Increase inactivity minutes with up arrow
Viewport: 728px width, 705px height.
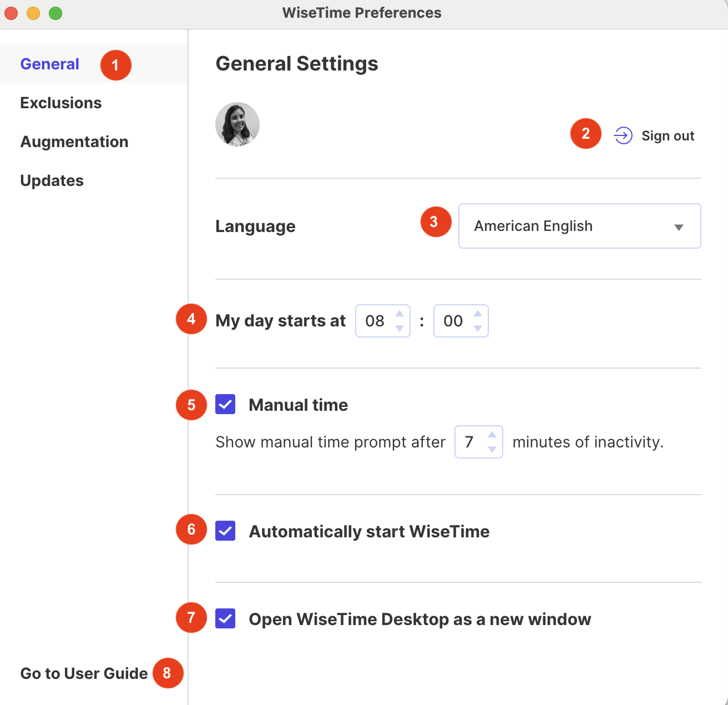click(492, 435)
